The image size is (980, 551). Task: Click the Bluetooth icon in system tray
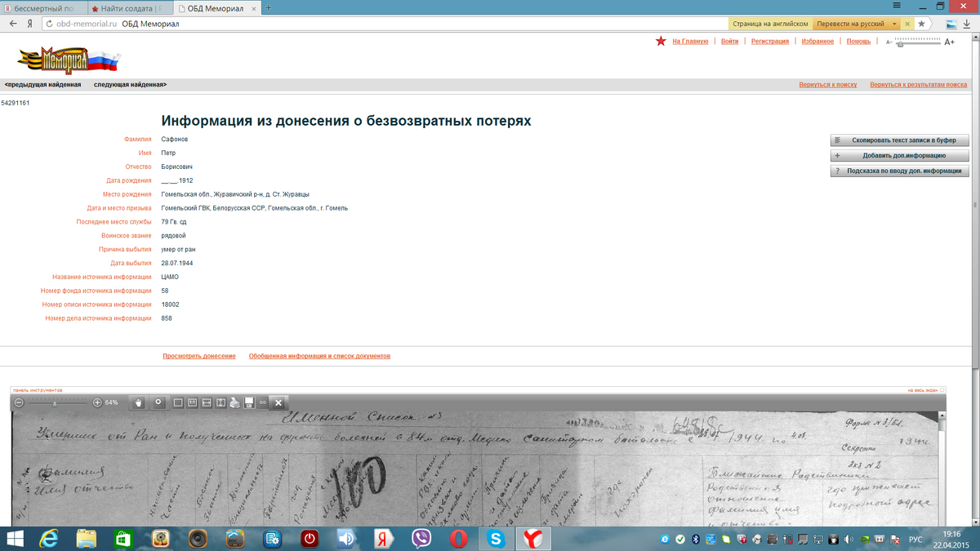[x=696, y=540]
